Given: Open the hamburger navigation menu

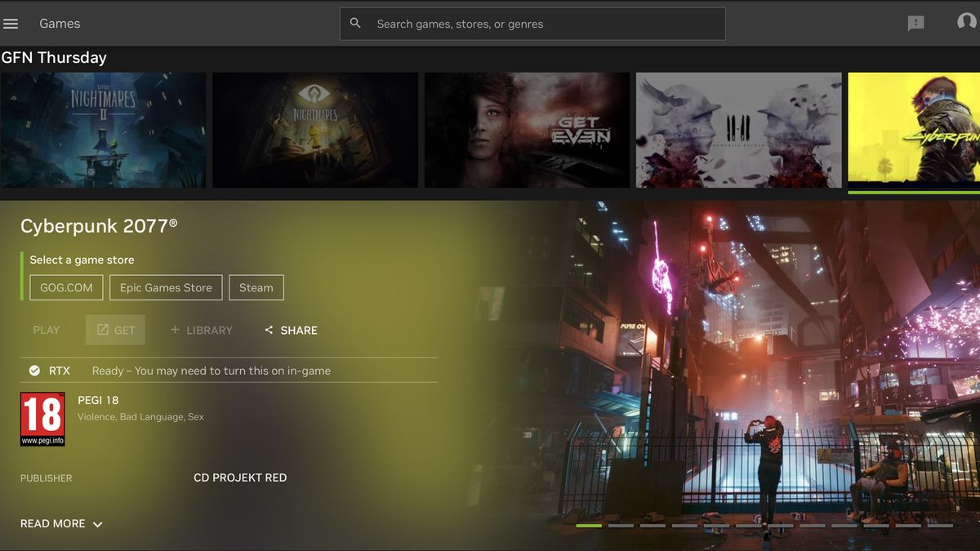Looking at the screenshot, I should click(11, 23).
